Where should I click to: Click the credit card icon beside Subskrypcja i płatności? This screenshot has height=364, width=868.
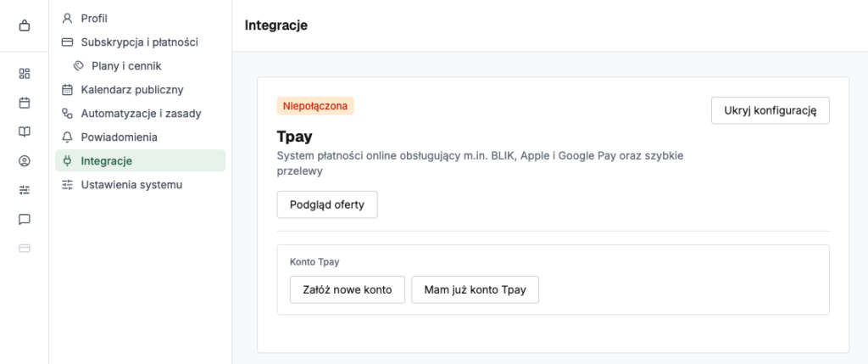tap(68, 42)
